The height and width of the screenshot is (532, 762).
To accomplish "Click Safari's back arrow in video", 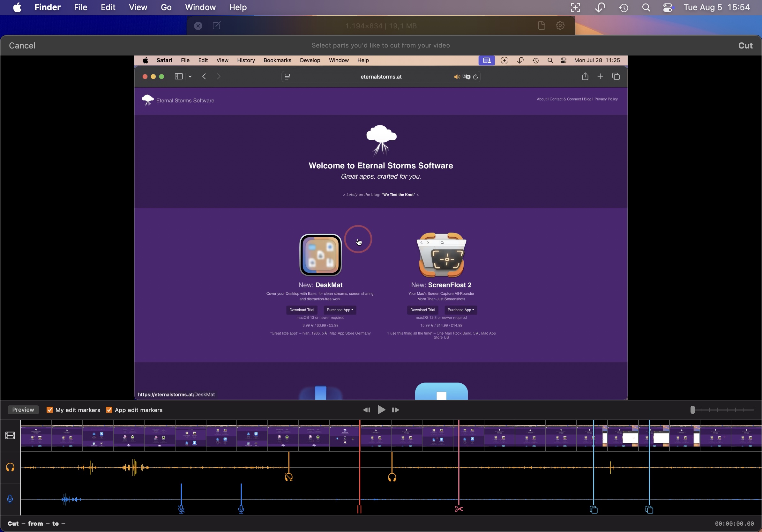I will click(204, 77).
